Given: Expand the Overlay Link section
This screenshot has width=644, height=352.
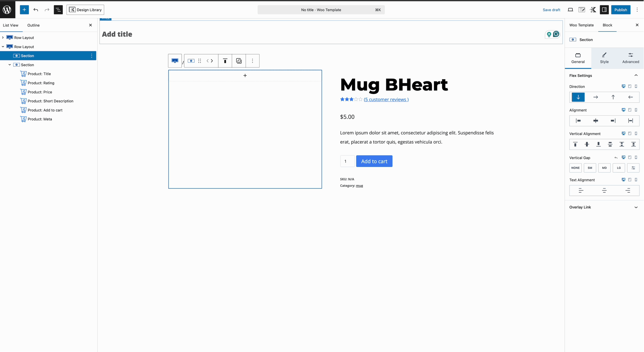Looking at the screenshot, I should [636, 207].
